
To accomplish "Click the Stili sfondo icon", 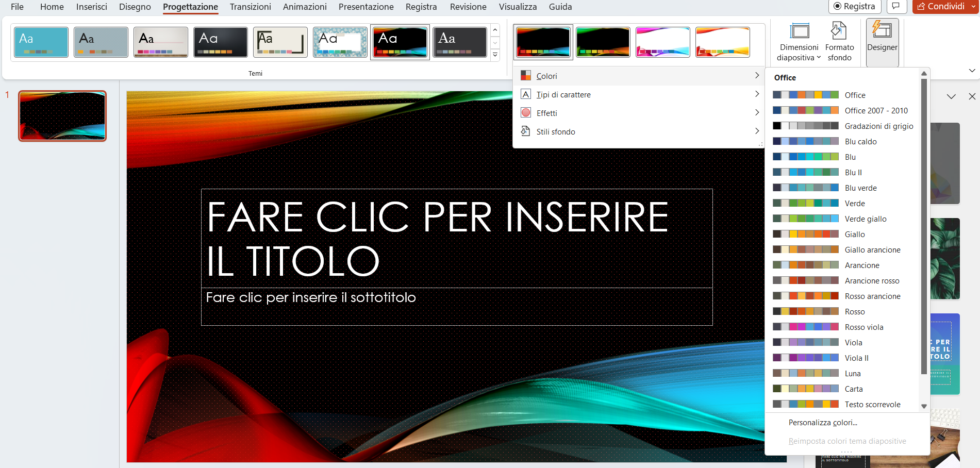I will tap(526, 131).
